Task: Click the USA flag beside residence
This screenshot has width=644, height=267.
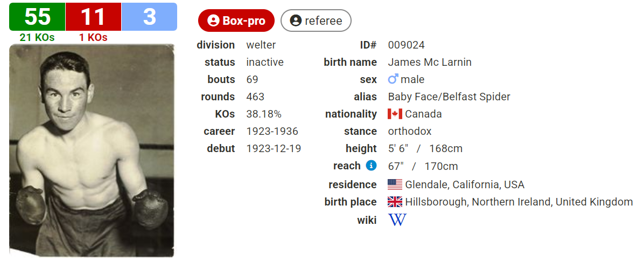Action: coord(395,184)
